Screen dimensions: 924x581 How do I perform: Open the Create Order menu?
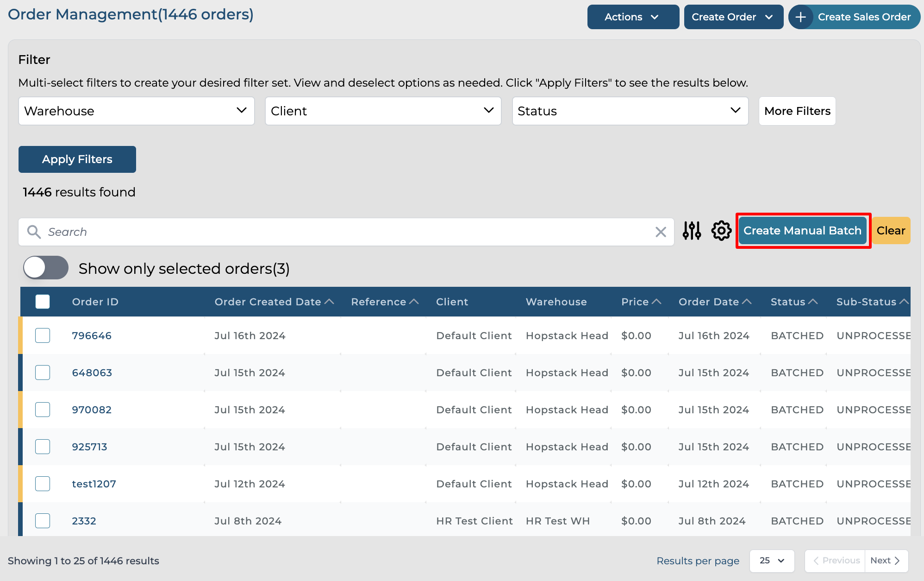tap(733, 17)
